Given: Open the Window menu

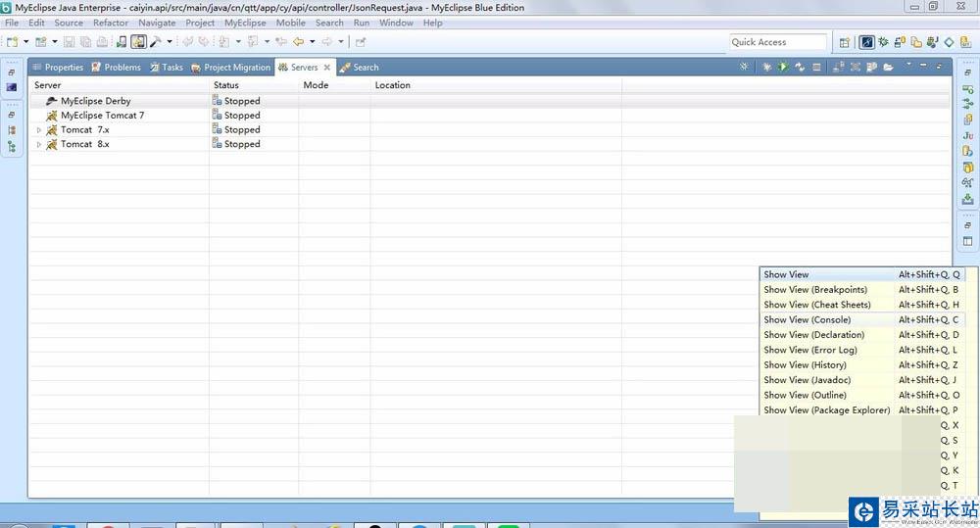Looking at the screenshot, I should click(396, 23).
